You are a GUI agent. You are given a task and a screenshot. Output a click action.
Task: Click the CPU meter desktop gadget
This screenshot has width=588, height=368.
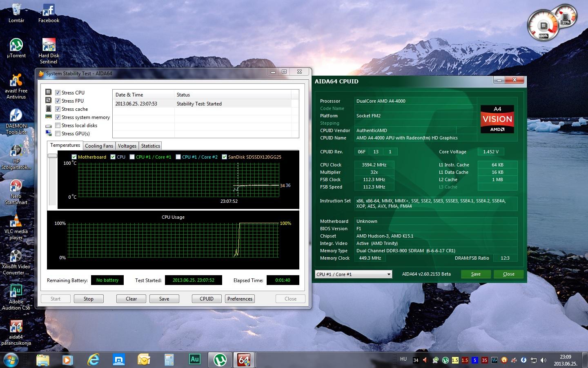[x=543, y=25]
